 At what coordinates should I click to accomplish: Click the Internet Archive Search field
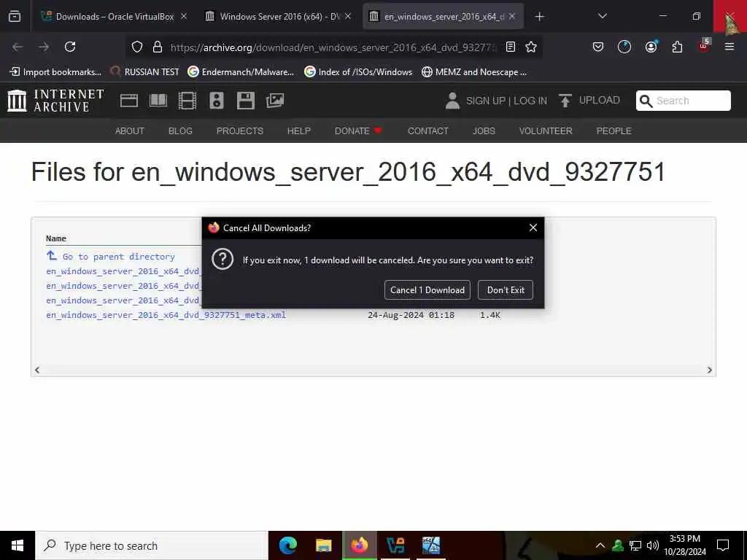point(683,101)
